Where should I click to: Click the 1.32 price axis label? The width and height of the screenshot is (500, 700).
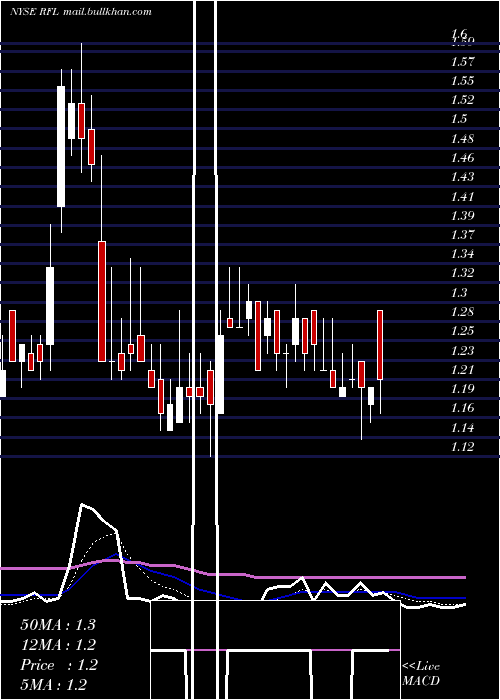coord(462,273)
